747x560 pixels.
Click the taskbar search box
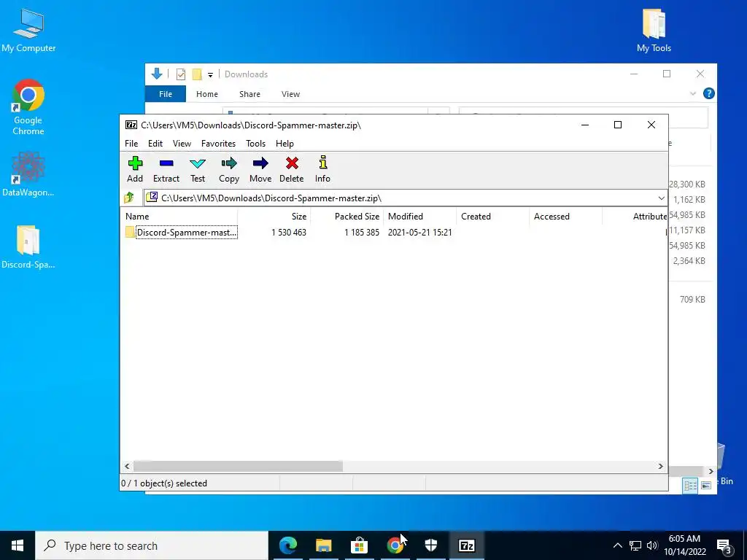pyautogui.click(x=152, y=545)
